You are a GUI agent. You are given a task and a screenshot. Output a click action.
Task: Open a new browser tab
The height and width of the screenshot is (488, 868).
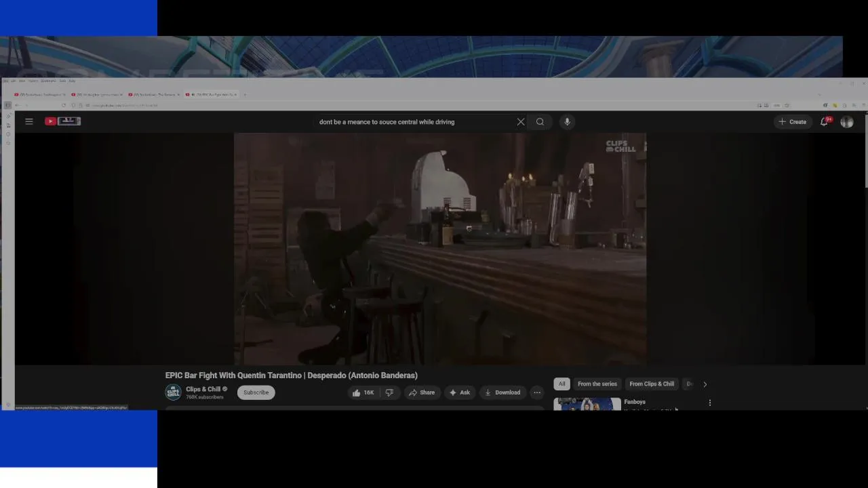tap(245, 95)
